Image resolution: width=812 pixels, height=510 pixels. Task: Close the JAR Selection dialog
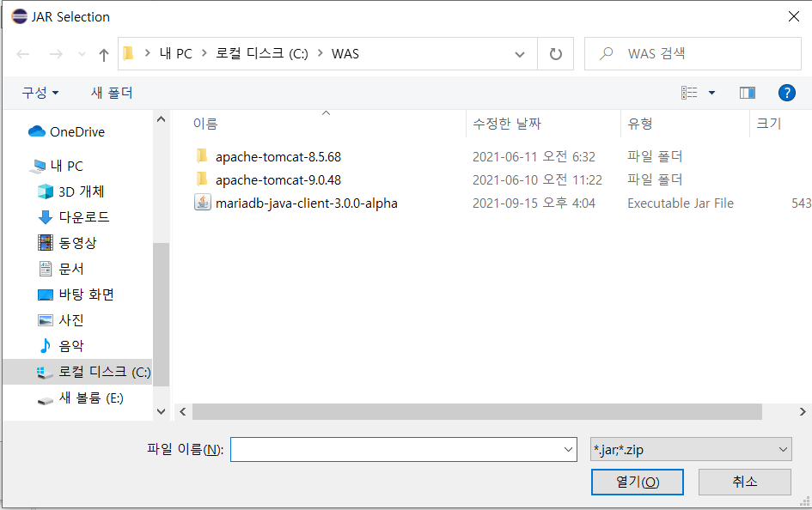point(793,16)
